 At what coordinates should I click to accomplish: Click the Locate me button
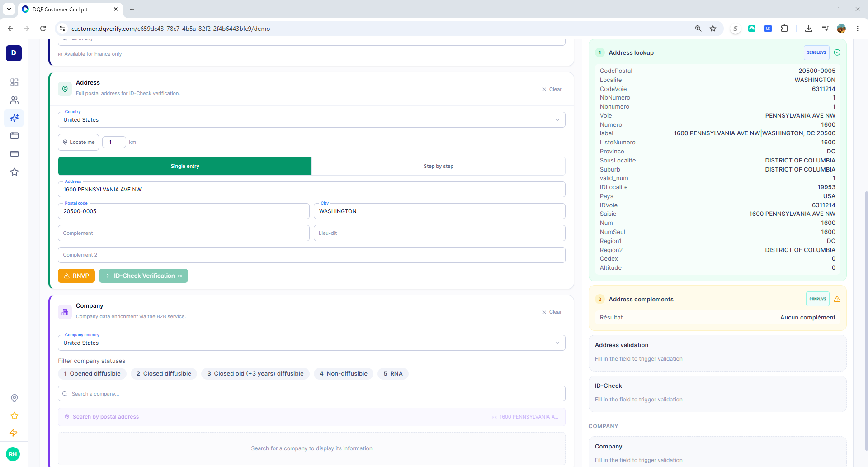[79, 142]
